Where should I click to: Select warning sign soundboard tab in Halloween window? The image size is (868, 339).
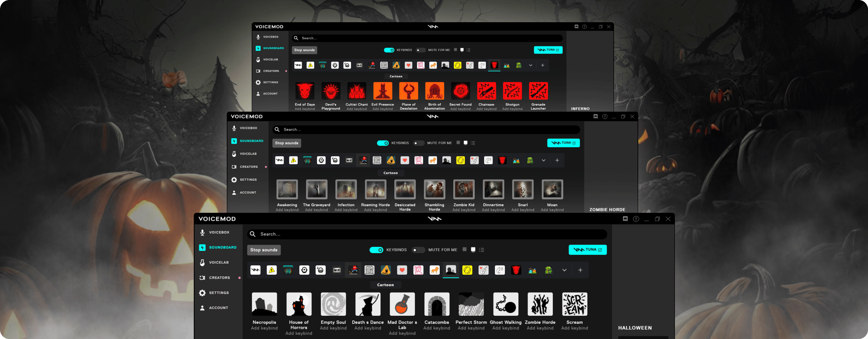coord(272,270)
